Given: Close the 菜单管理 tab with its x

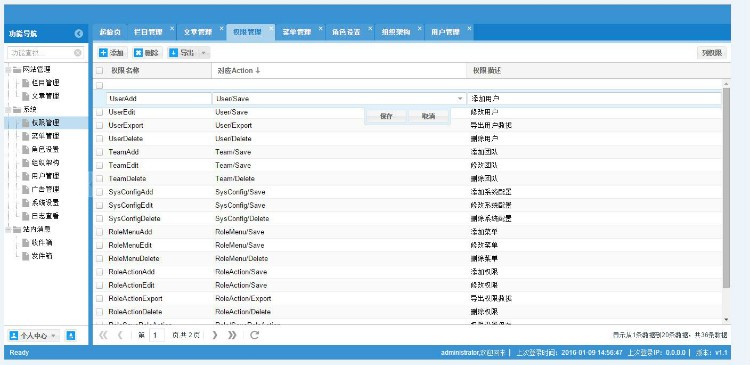Looking at the screenshot, I should coord(320,29).
